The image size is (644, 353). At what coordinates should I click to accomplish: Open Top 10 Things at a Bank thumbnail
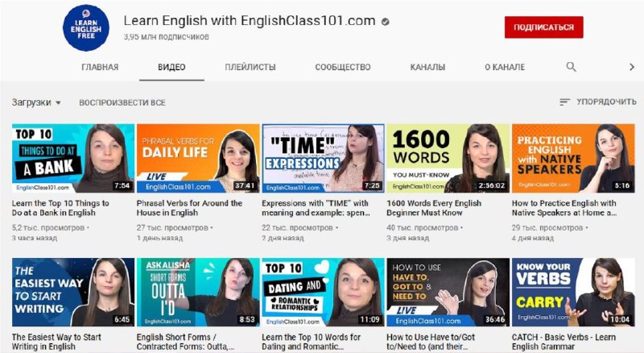(x=73, y=159)
